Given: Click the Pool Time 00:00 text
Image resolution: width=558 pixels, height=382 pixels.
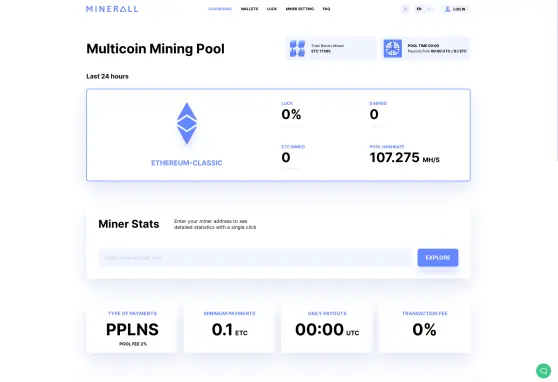Looking at the screenshot, I should pyautogui.click(x=423, y=46).
